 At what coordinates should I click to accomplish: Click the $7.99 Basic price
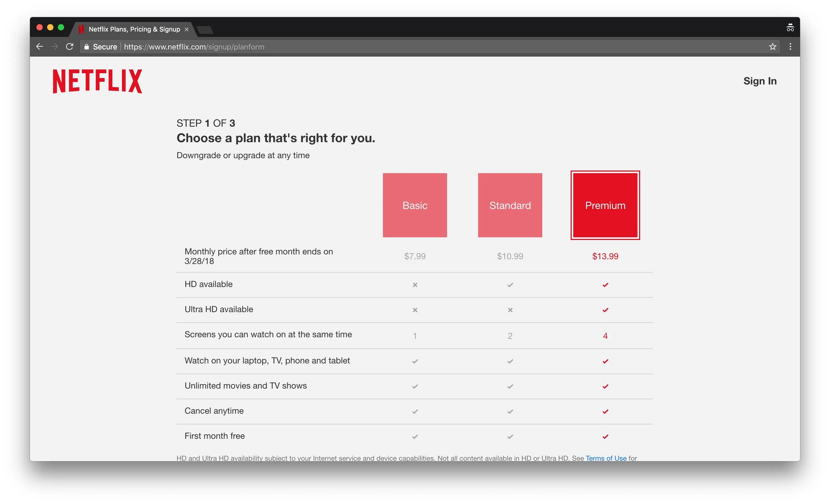pyautogui.click(x=415, y=256)
